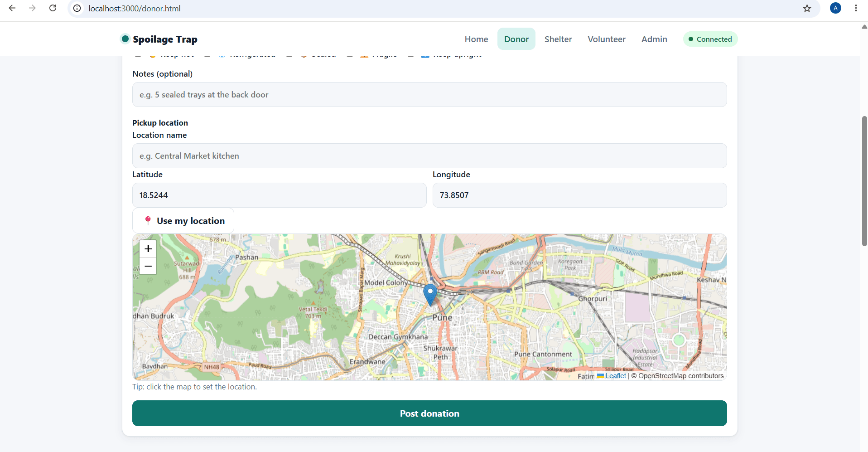Zoom out on the map with minus
The width and height of the screenshot is (868, 452).
coord(148,266)
